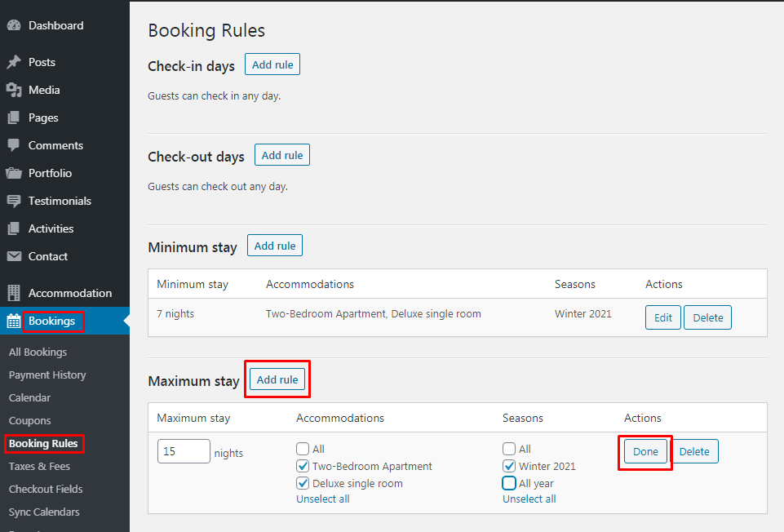Click the Dashboard gauge icon
The width and height of the screenshot is (784, 532).
click(x=14, y=25)
